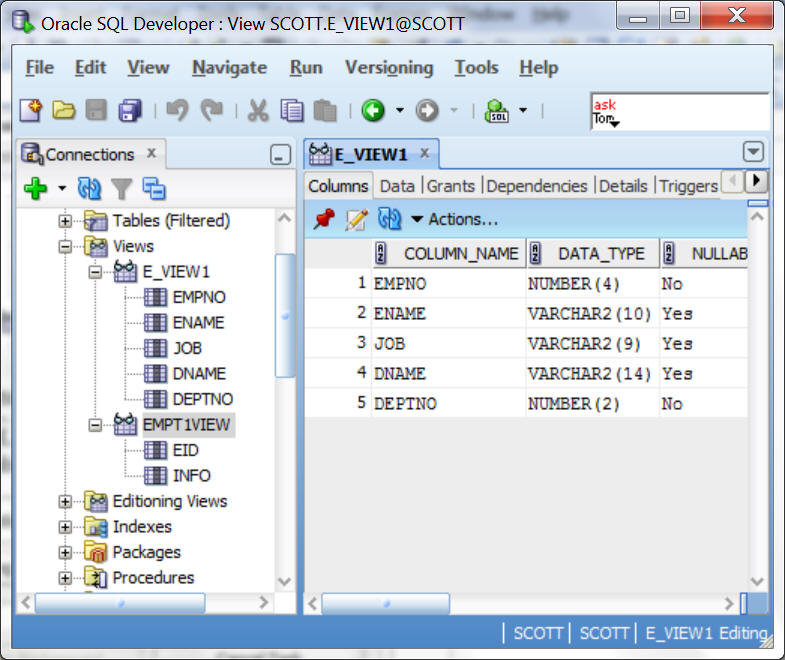The width and height of the screenshot is (785, 660).
Task: Click the ask Tom search field
Action: tap(680, 112)
